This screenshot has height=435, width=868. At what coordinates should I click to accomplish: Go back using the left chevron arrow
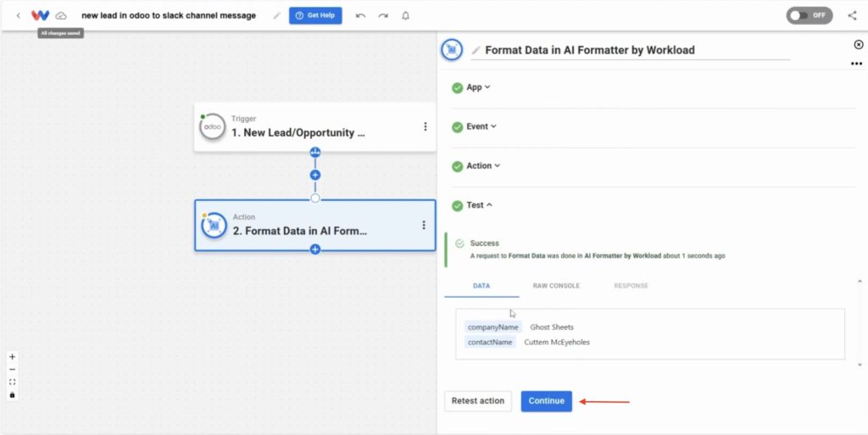click(x=19, y=15)
